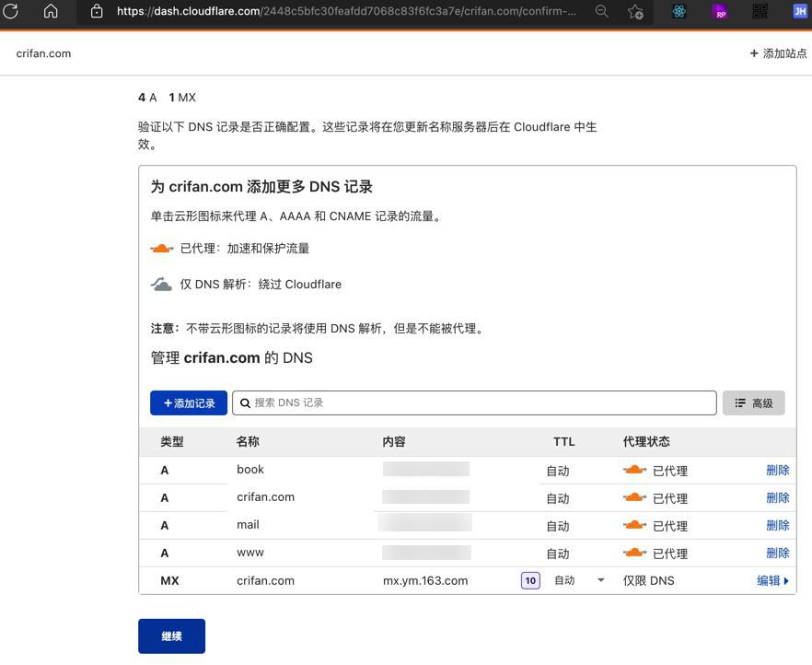812x665 pixels.
Task: Toggle proxy cloud for the www record
Action: point(634,554)
